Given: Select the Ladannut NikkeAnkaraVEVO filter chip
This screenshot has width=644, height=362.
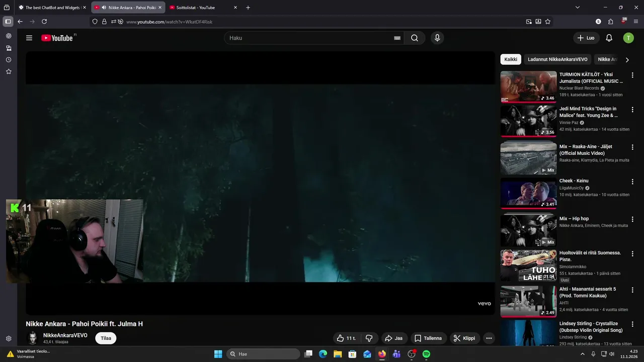Looking at the screenshot, I should point(557,59).
